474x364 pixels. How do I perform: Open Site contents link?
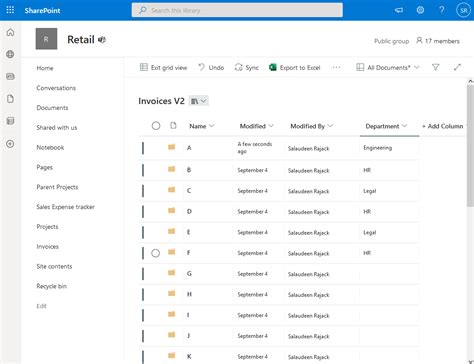54,266
